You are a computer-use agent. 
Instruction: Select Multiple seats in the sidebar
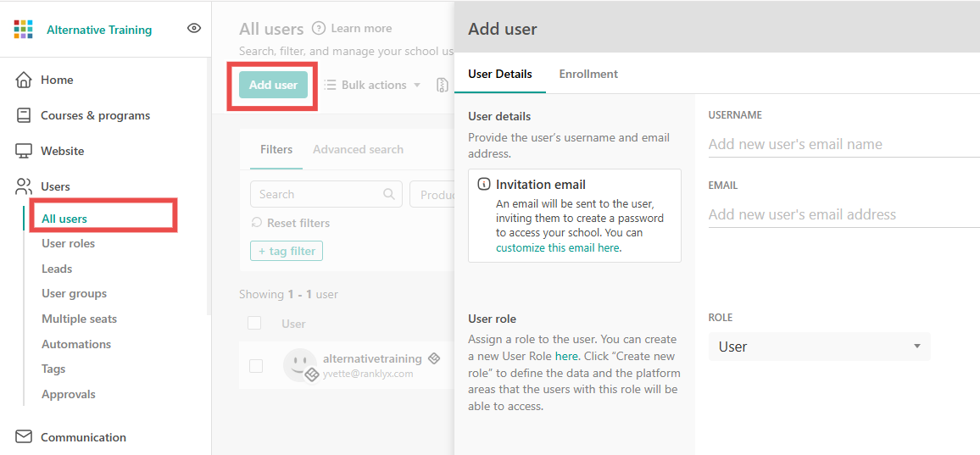point(80,319)
